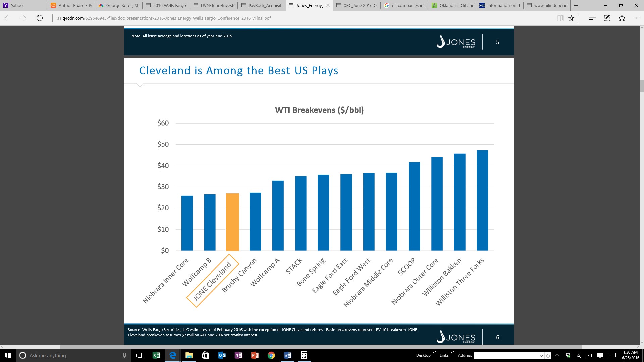Expand the Address toolbar dropdown arrow
644x362 pixels.
(541, 356)
